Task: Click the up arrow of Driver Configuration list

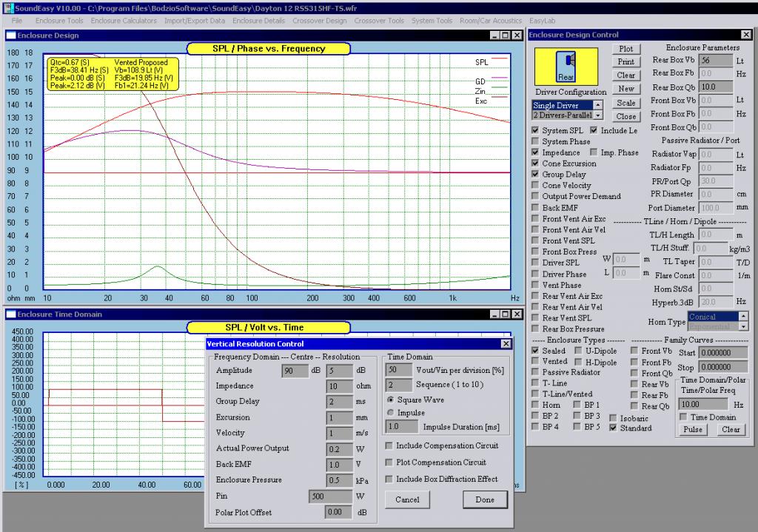Action: pos(598,105)
